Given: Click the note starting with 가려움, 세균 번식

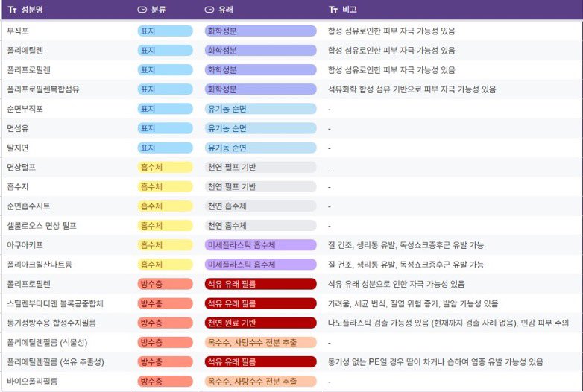Looking at the screenshot, I should click(x=413, y=303).
